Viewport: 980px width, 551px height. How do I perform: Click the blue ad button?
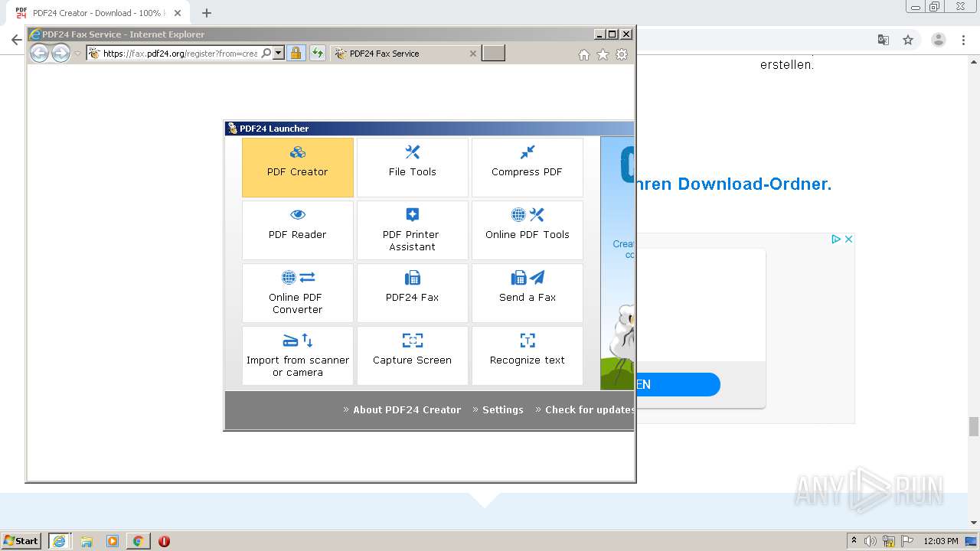[678, 384]
